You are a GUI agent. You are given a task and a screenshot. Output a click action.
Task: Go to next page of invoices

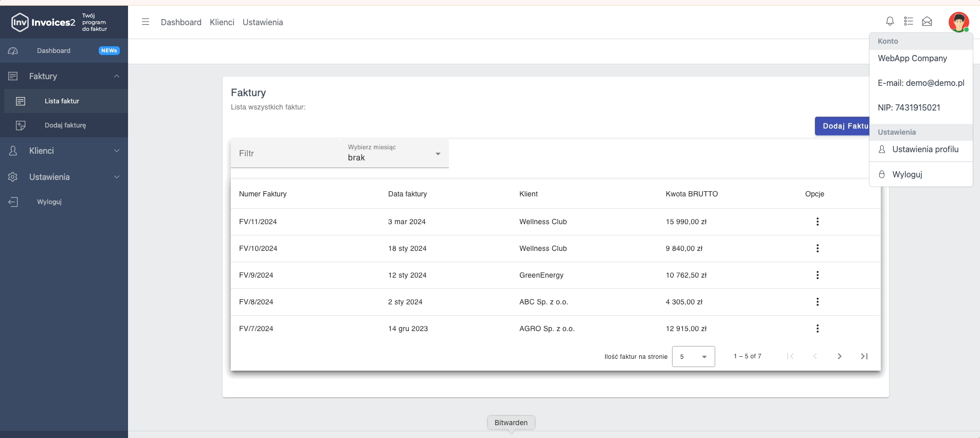pos(840,356)
